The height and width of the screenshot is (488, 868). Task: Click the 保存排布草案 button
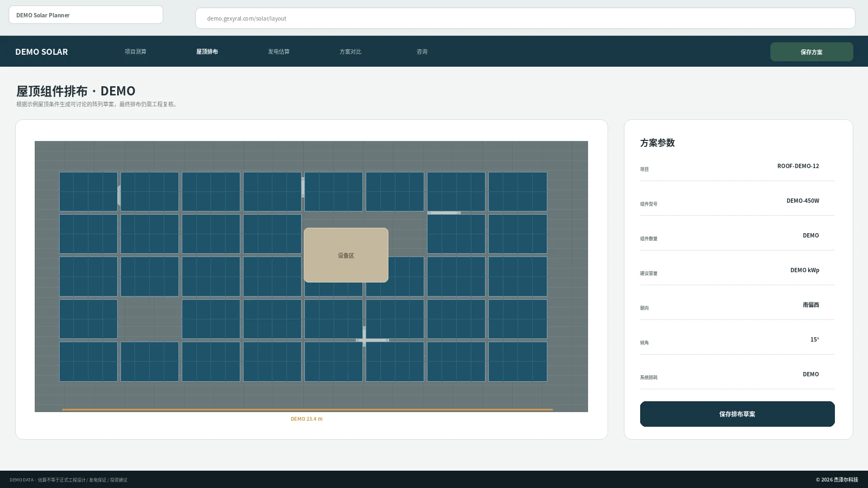click(737, 414)
